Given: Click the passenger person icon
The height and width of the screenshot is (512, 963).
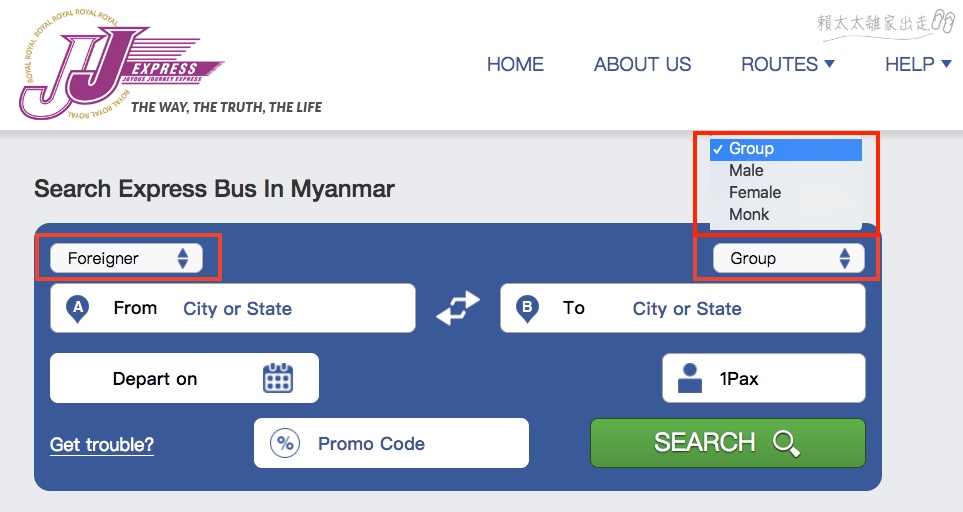Looking at the screenshot, I should (690, 378).
